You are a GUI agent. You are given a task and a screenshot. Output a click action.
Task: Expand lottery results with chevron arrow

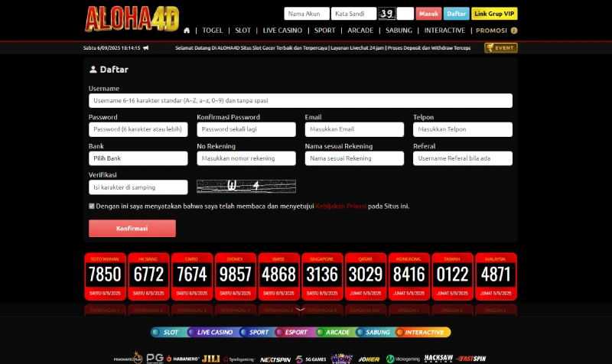(x=301, y=310)
